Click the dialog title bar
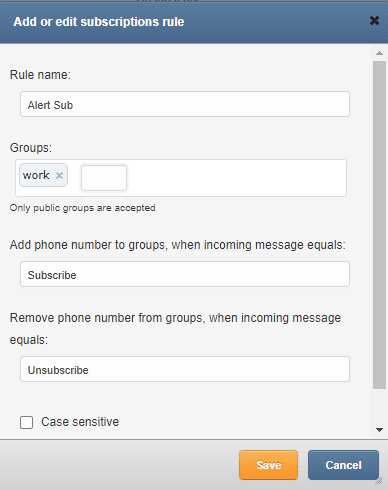The width and height of the screenshot is (388, 490). click(x=187, y=22)
